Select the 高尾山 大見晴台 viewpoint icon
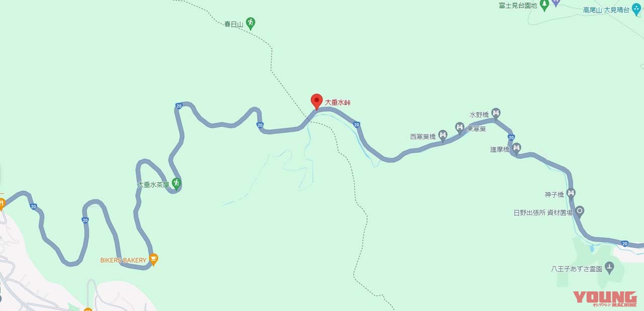 click(637, 9)
